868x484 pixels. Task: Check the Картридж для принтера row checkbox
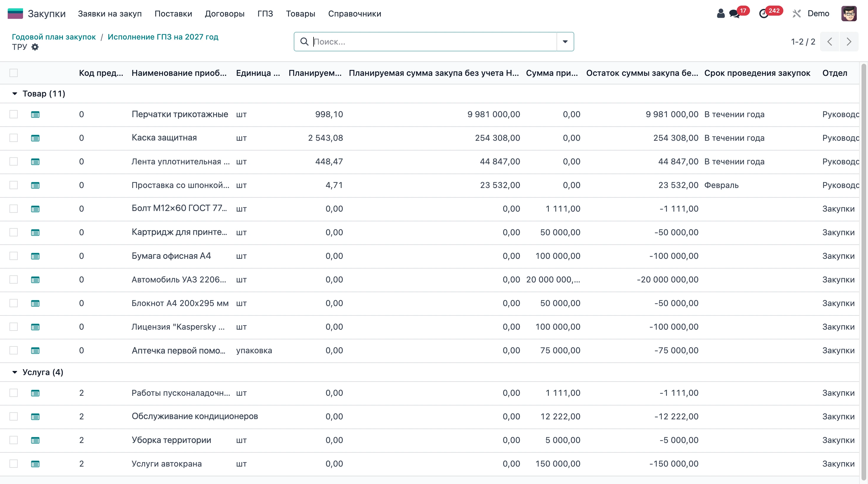coord(14,232)
